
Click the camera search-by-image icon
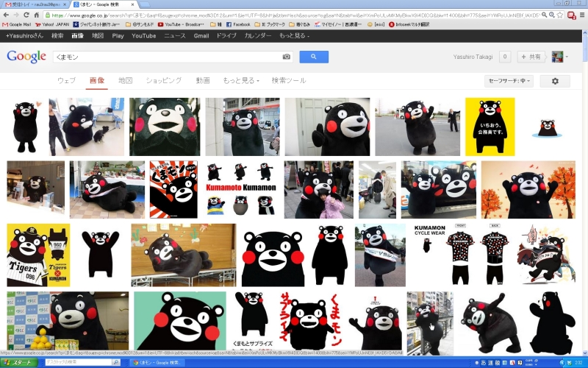click(x=287, y=57)
